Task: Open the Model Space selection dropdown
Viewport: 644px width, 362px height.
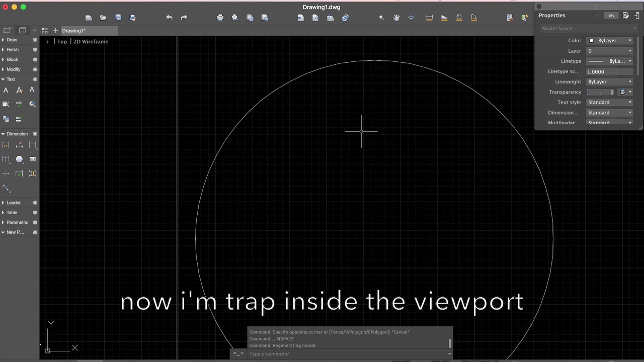Action: (589, 29)
